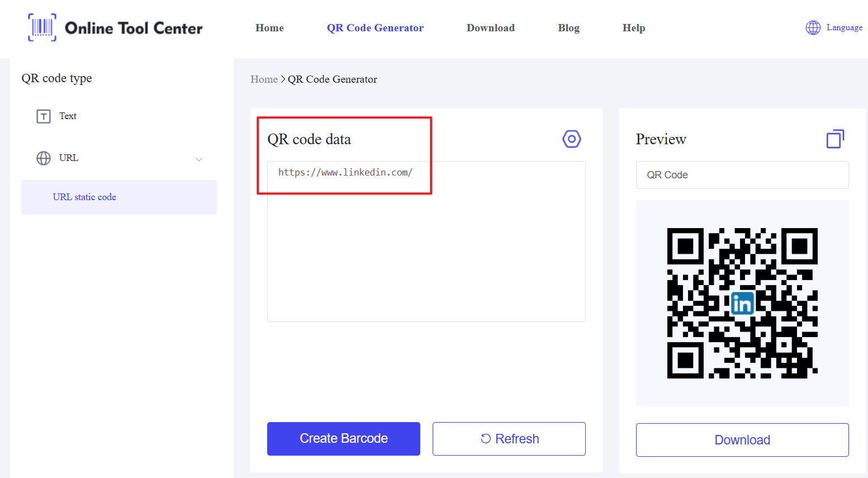Viewport: 868px width, 478px height.
Task: Go to the Download menu item
Action: [491, 28]
